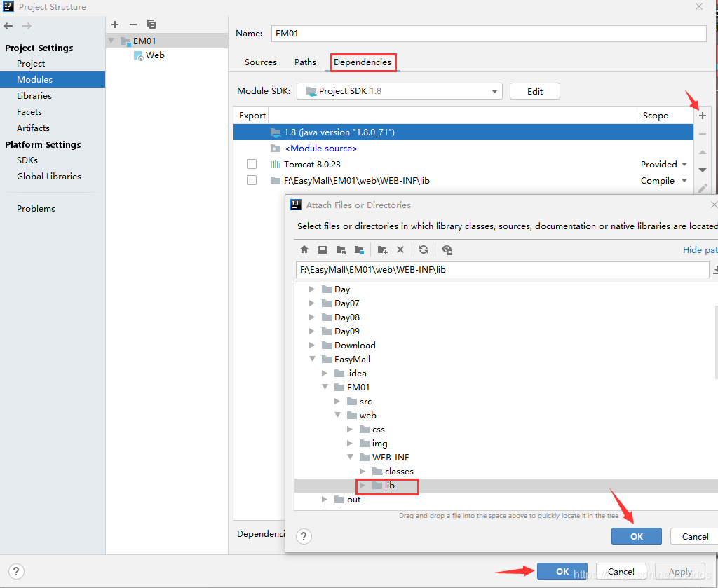Delete the selected item with the X icon
This screenshot has height=588, width=718.
[400, 249]
